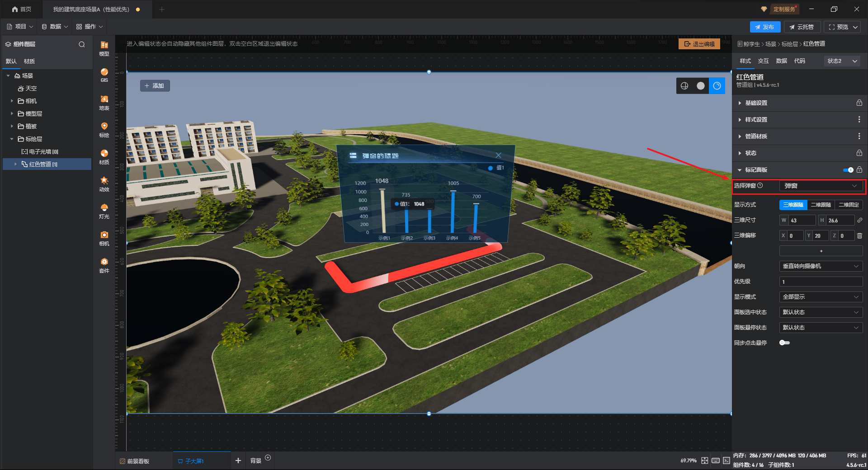Enable the 同步点击悬停 toggle
This screenshot has width=868, height=470.
(784, 343)
